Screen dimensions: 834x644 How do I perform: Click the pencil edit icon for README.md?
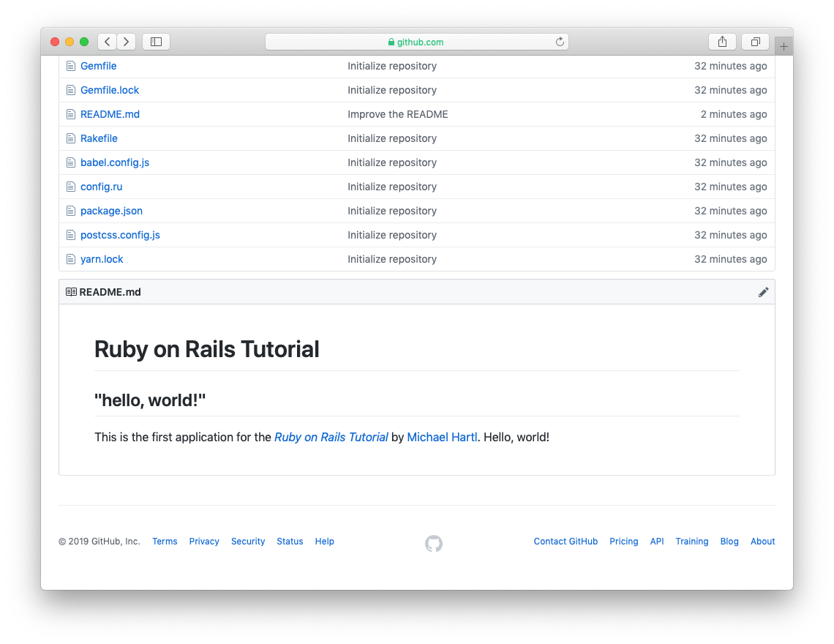coord(763,292)
